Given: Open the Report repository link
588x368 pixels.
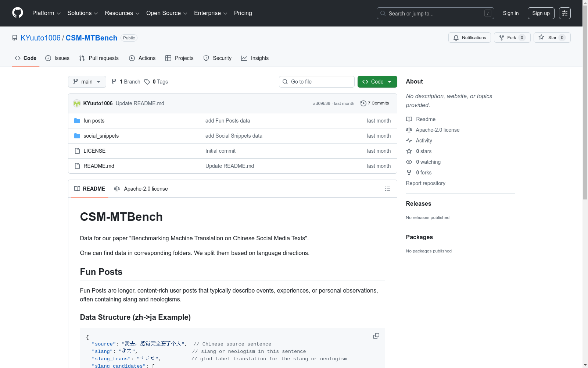Looking at the screenshot, I should (426, 183).
